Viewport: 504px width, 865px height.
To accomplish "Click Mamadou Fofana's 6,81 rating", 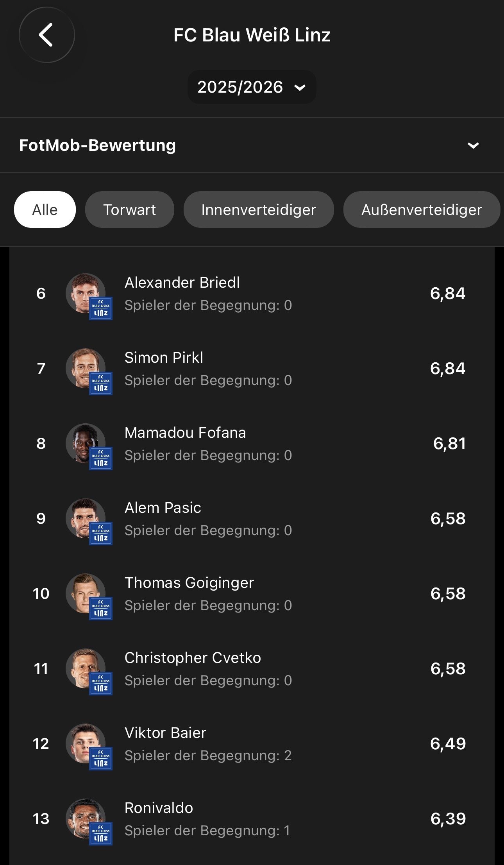I will pyautogui.click(x=449, y=444).
